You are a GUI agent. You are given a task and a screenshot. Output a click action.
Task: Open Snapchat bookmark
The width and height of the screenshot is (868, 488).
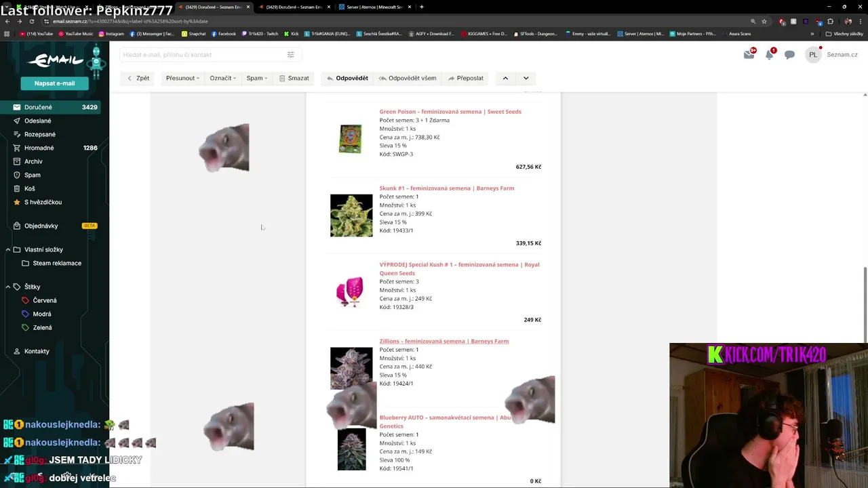tap(194, 33)
